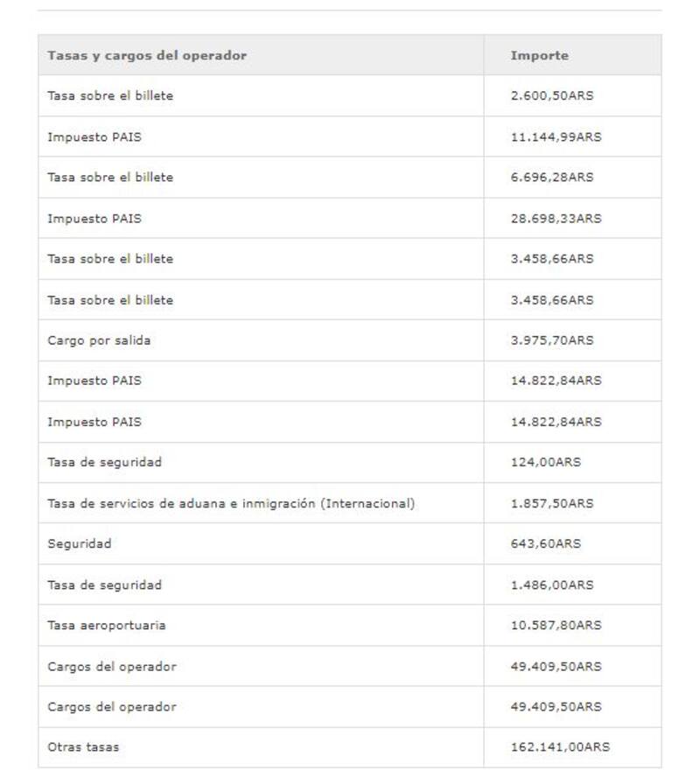Image resolution: width=700 pixels, height=784 pixels.
Task: Click the 1.486,00ARS amount cell
Action: pos(551,584)
